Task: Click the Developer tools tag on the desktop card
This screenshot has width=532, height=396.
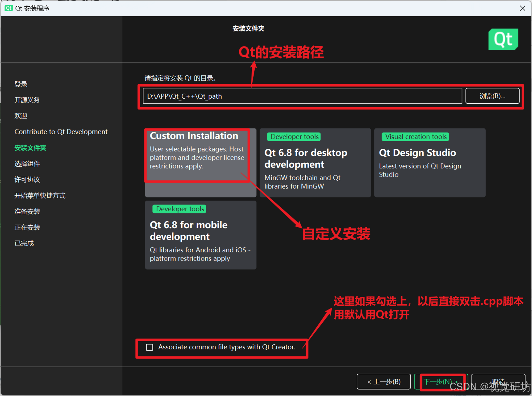Action: click(x=294, y=137)
